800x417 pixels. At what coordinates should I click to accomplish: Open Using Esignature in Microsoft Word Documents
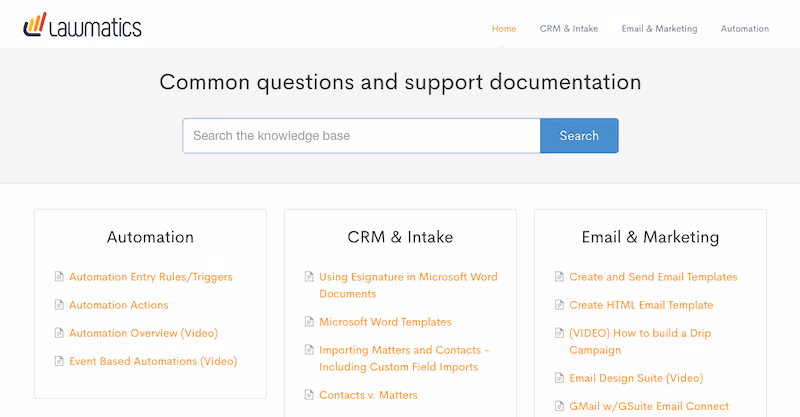tap(408, 285)
